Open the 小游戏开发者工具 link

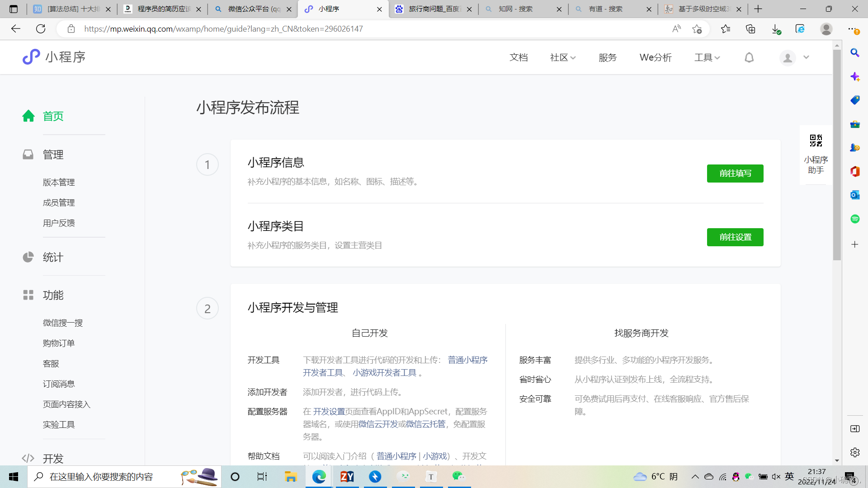pos(385,373)
